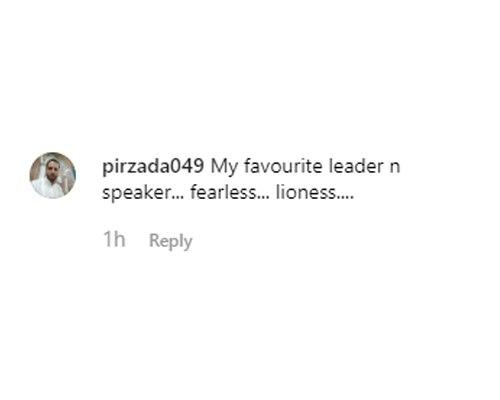Image resolution: width=500 pixels, height=400 pixels.
Task: Click the ellipsis after 'fearless'
Action: (263, 199)
